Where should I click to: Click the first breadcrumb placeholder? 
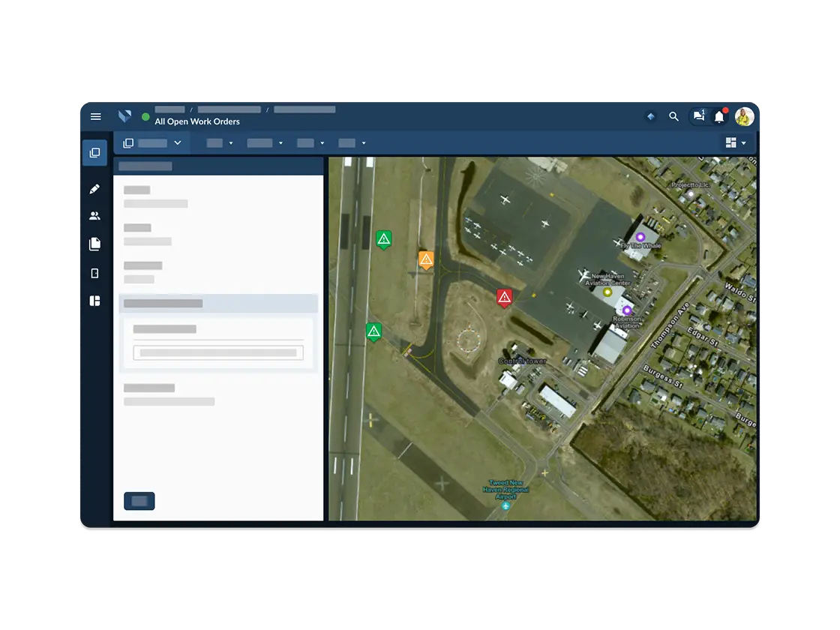pos(169,109)
